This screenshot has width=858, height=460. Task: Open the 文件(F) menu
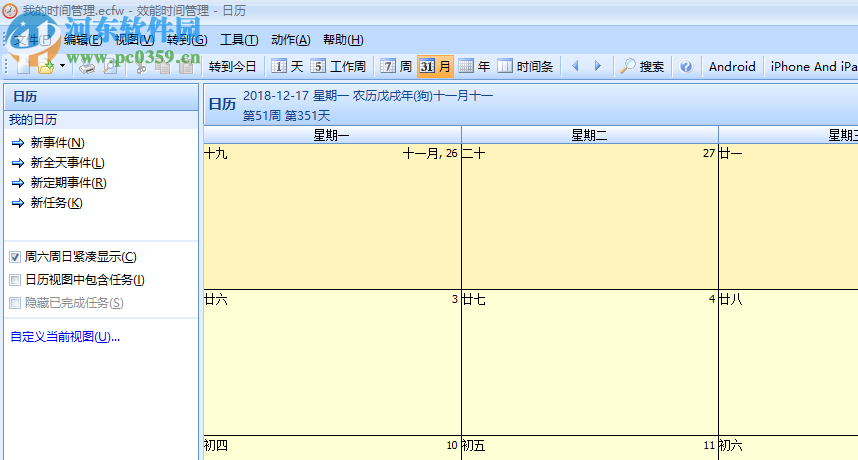coord(32,40)
